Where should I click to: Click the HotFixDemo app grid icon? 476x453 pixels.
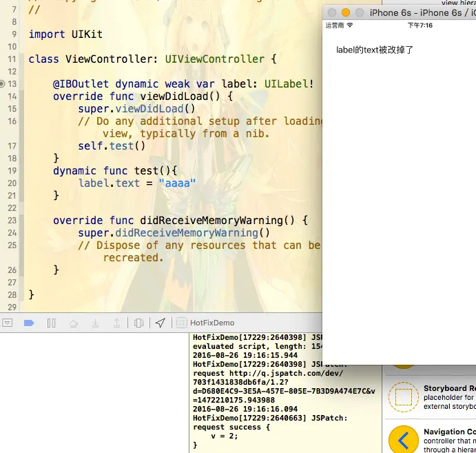[x=182, y=323]
